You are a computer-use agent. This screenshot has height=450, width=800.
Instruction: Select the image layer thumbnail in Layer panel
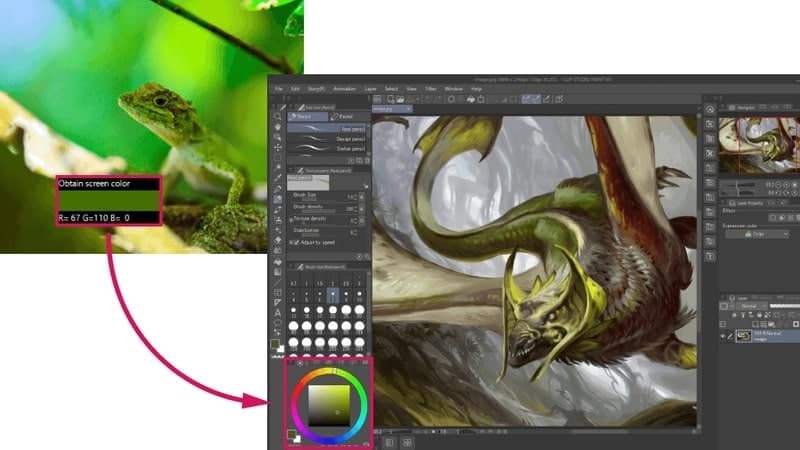[744, 336]
